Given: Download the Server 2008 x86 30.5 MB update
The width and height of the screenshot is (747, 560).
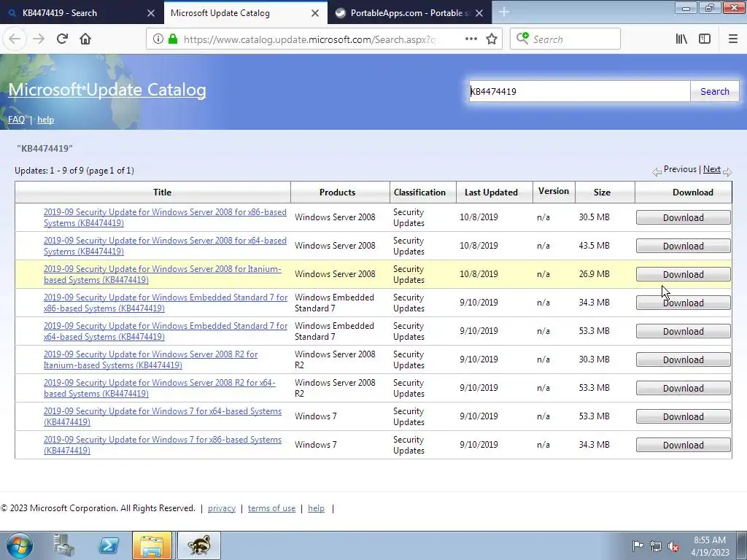Looking at the screenshot, I should (683, 217).
